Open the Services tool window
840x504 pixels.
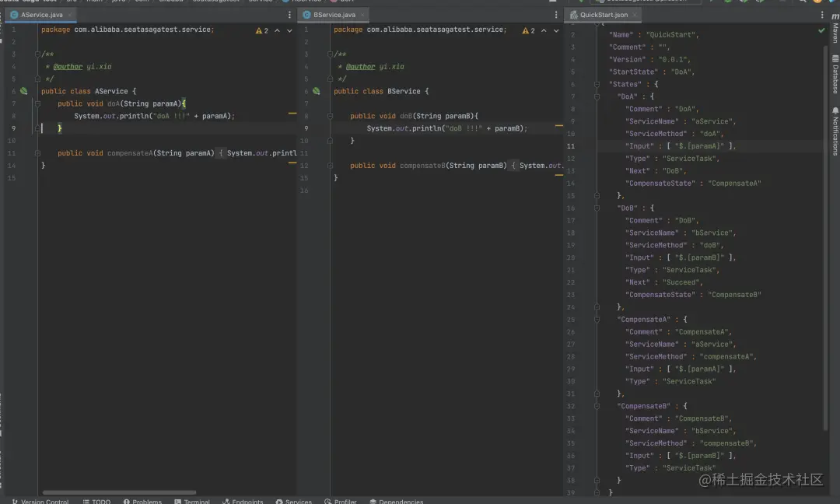[x=293, y=502]
